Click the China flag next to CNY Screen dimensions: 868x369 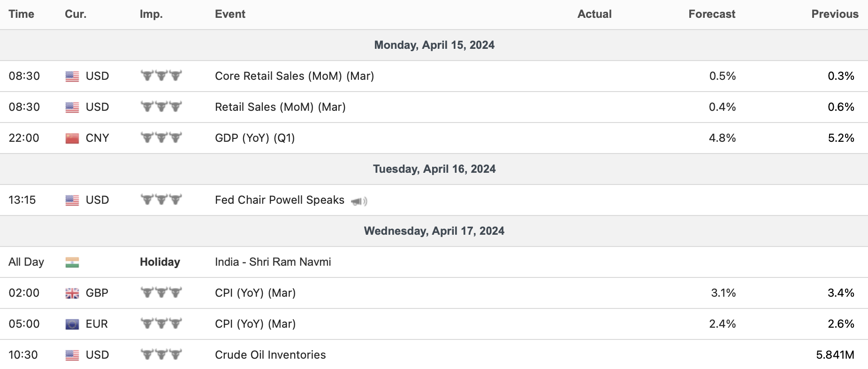click(x=72, y=138)
